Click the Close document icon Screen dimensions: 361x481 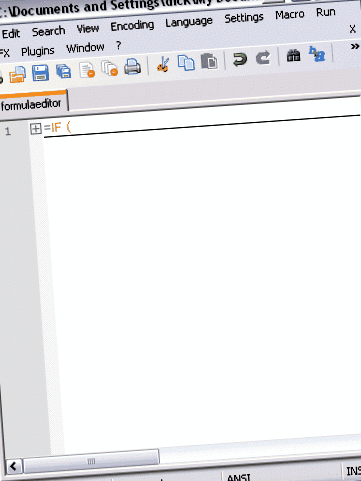[87, 69]
